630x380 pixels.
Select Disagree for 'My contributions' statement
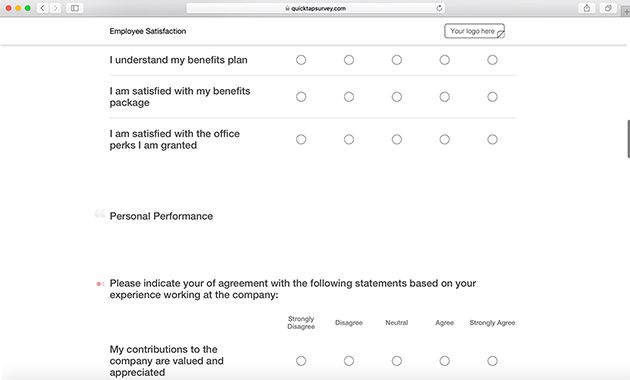[349, 361]
